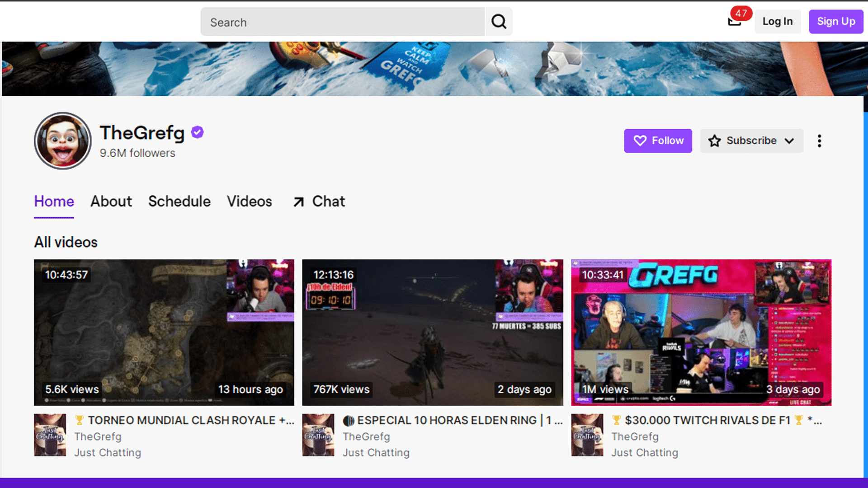Click Just Chatting category under TORNEO MUNDIAL video

[x=108, y=452]
